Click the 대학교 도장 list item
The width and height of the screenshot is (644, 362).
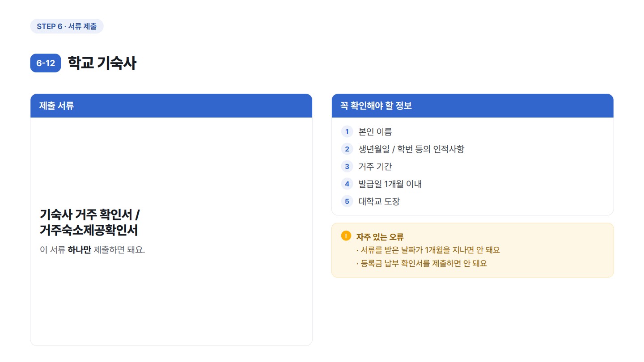pos(379,201)
